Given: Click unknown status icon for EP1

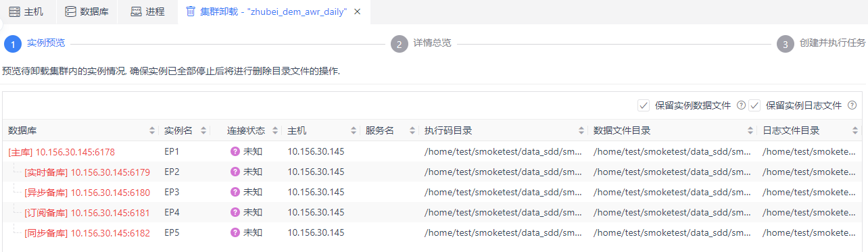Looking at the screenshot, I should (x=235, y=151).
